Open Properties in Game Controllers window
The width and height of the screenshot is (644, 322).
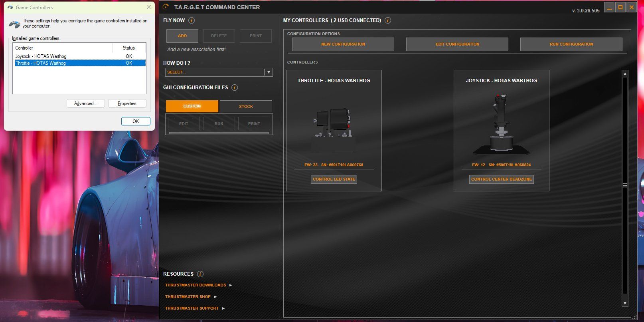[127, 103]
